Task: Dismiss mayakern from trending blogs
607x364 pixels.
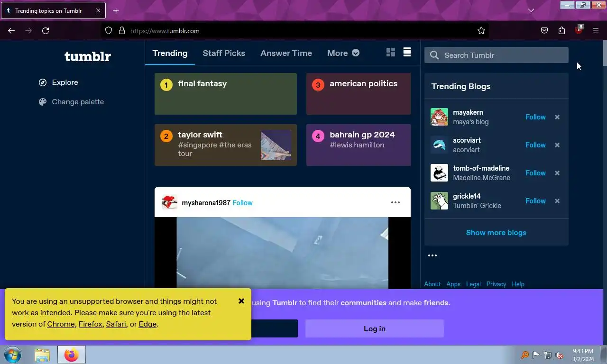Action: tap(557, 117)
